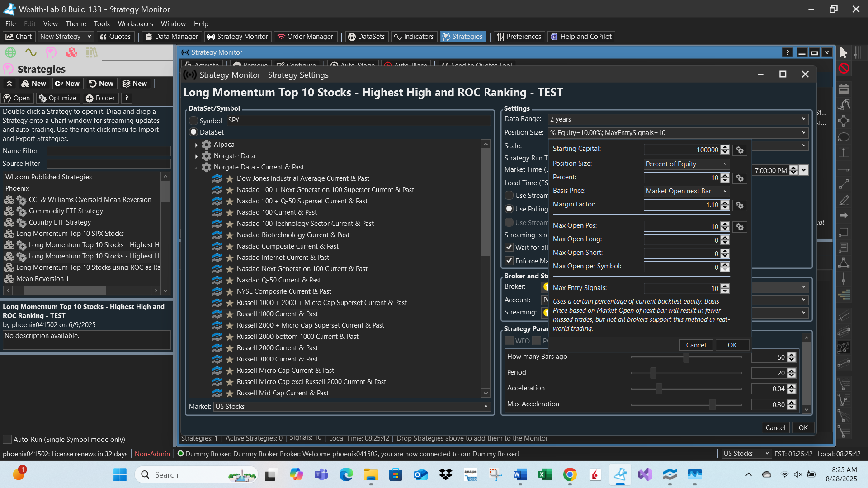Open the Data Manager tool
The width and height of the screenshot is (868, 488).
click(172, 37)
